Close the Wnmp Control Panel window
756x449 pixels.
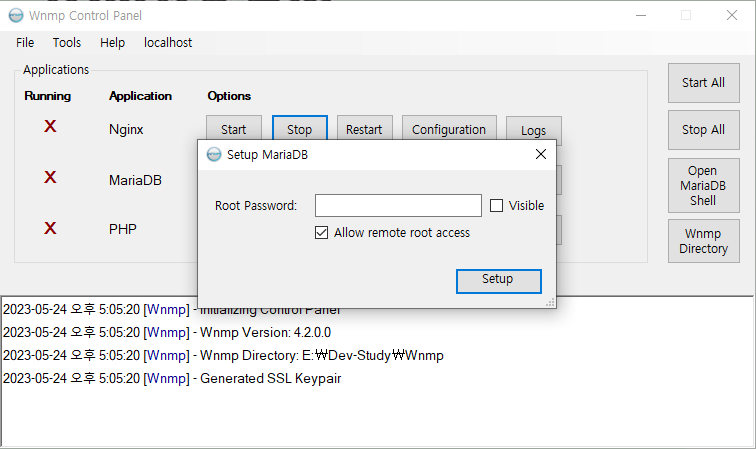pyautogui.click(x=732, y=15)
